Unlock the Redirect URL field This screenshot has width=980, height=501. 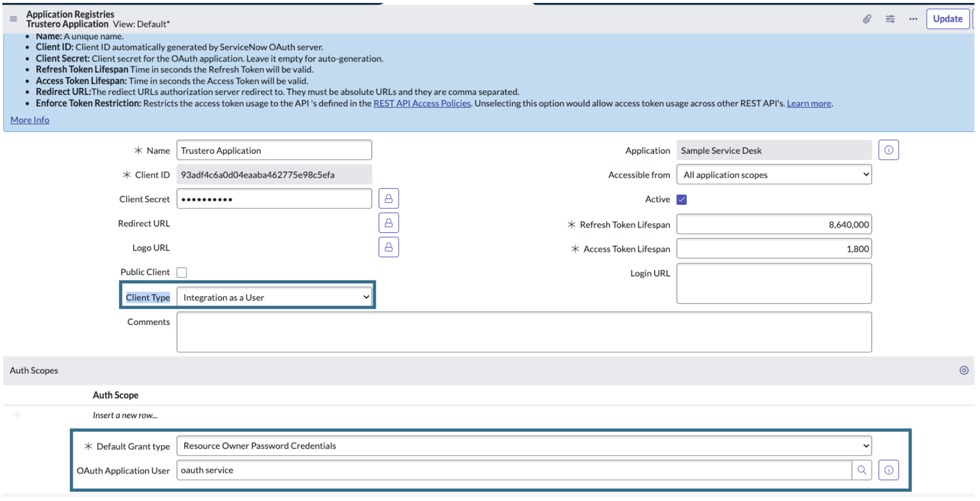point(389,223)
